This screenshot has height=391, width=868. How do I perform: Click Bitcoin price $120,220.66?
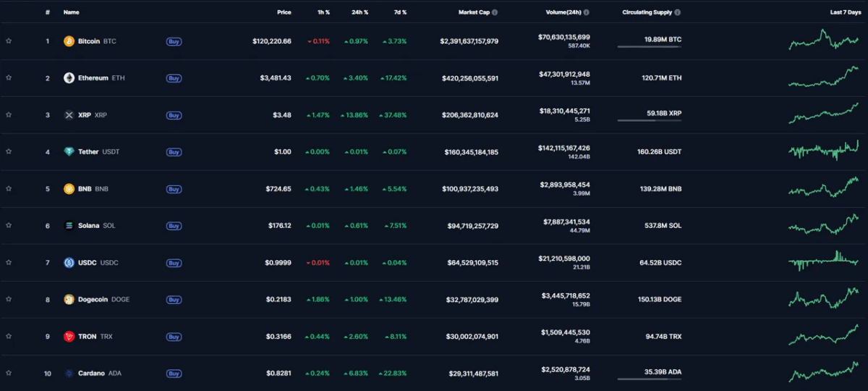[272, 41]
